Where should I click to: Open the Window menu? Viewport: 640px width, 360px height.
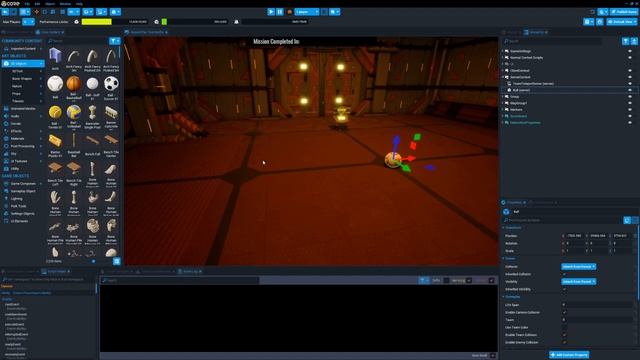click(x=65, y=4)
